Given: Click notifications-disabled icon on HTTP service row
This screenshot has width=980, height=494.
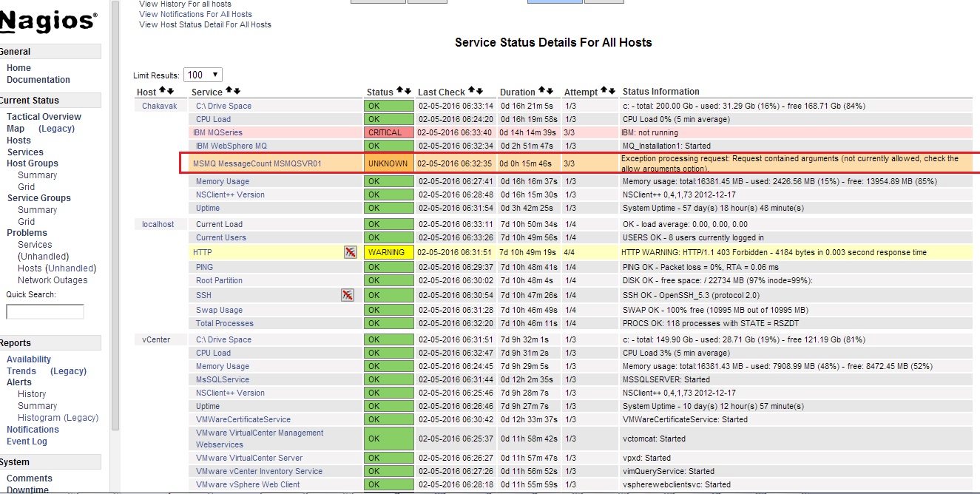Looking at the screenshot, I should pos(350,252).
